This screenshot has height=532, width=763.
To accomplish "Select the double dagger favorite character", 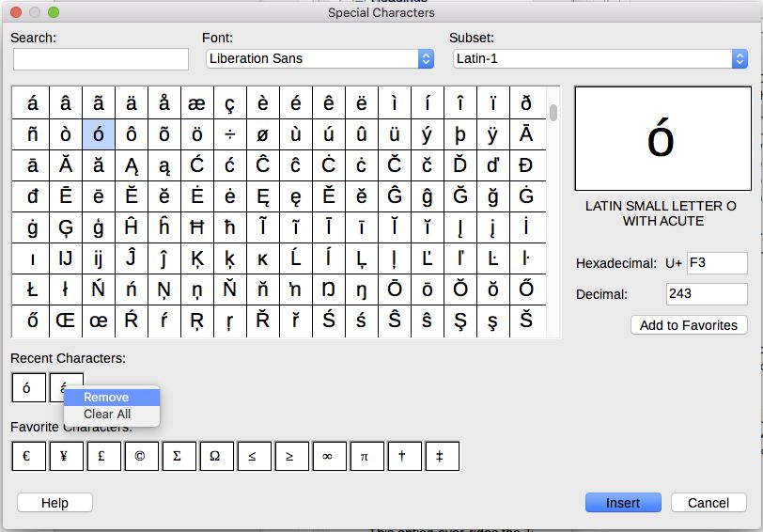I will pyautogui.click(x=443, y=457).
